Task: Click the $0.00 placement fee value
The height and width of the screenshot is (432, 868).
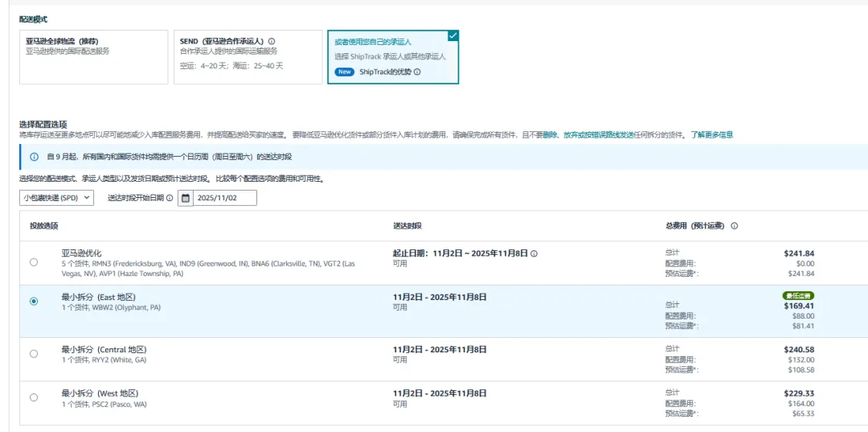Action: [805, 264]
